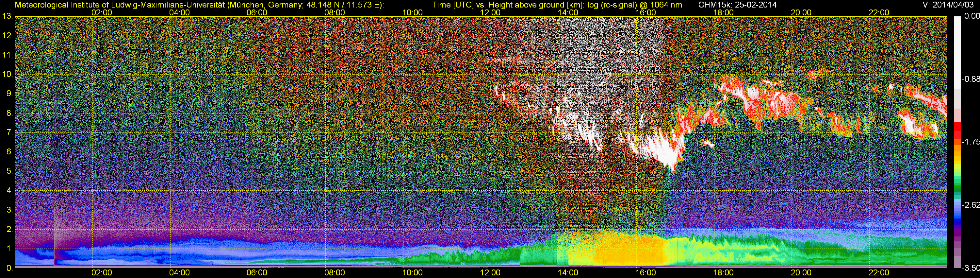980x278 pixels.
Task: Click the '0.' height axis label
Action: tap(9, 268)
